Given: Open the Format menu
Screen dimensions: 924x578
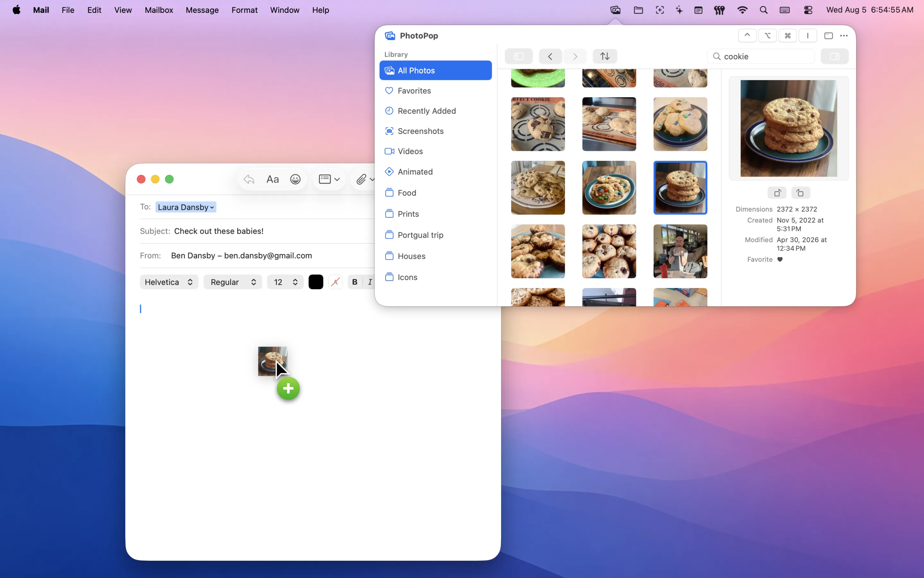Looking at the screenshot, I should point(244,10).
